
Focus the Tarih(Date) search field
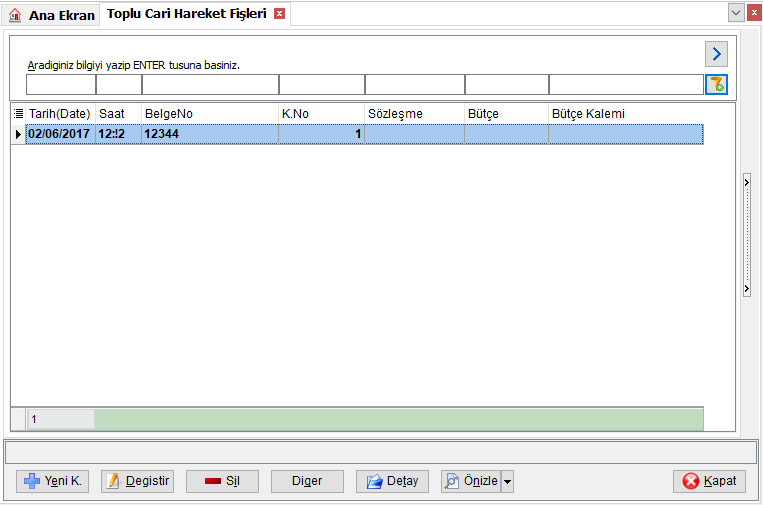61,85
